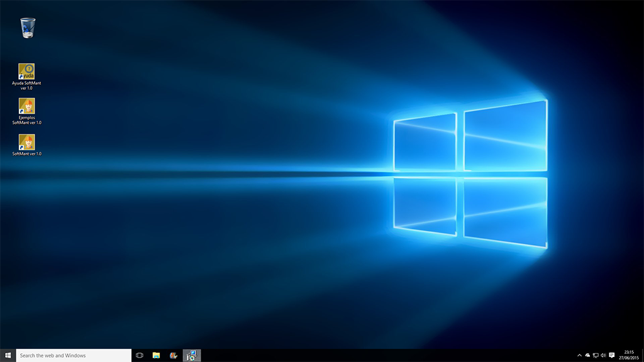Open Task View from the taskbar
This screenshot has width=644, height=362.
(140, 355)
